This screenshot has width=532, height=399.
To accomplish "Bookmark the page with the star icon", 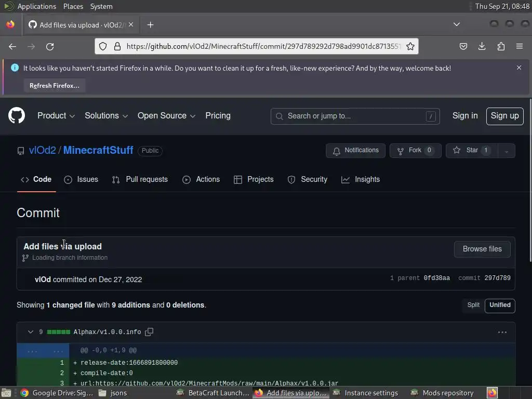I will 410,46.
